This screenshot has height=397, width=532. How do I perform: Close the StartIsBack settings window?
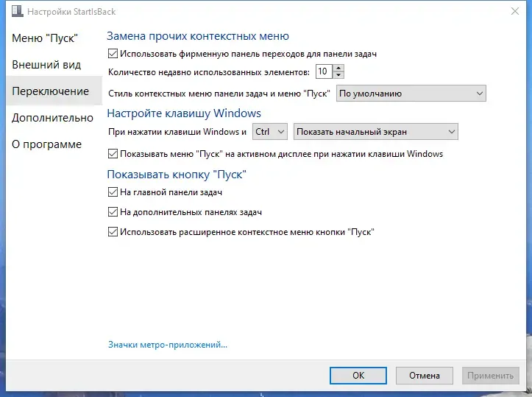(x=514, y=11)
